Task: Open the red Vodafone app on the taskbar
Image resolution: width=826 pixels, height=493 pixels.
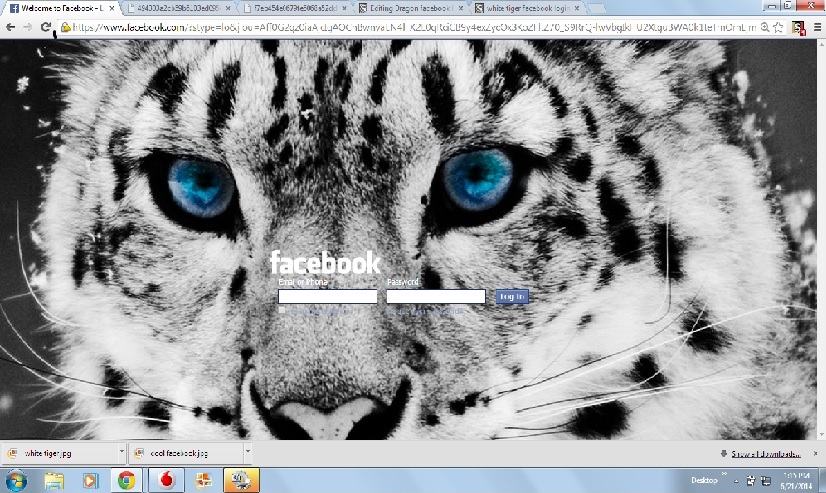Action: click(166, 480)
